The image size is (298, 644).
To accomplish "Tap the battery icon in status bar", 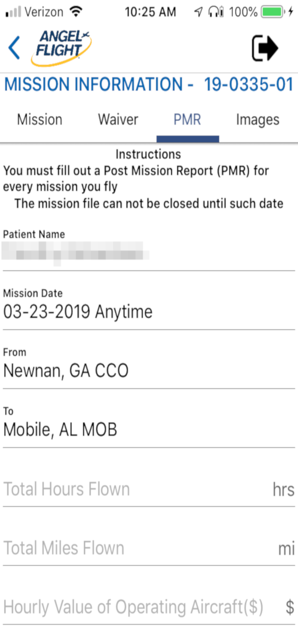I will pos(273,12).
